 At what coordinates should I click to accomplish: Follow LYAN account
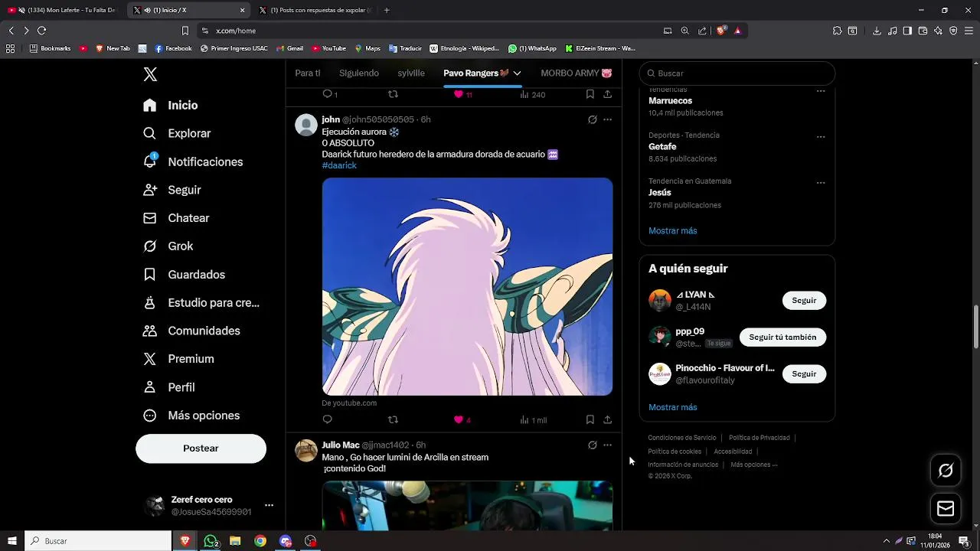tap(804, 301)
